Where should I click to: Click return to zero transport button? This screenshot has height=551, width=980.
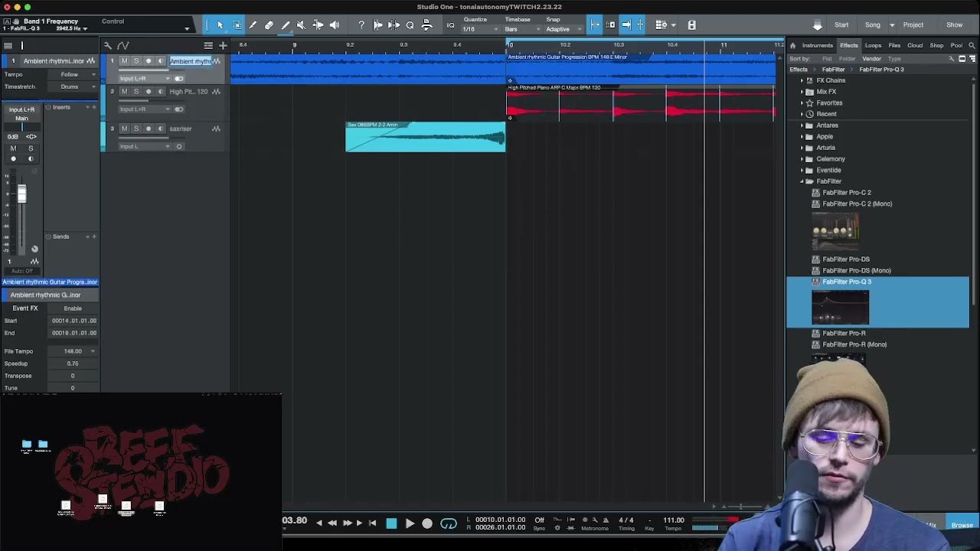click(x=372, y=523)
